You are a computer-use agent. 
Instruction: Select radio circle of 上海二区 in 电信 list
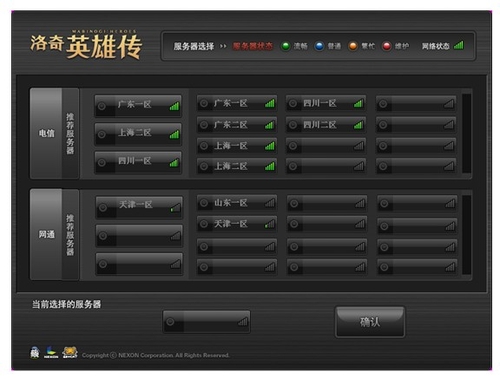click(x=204, y=166)
